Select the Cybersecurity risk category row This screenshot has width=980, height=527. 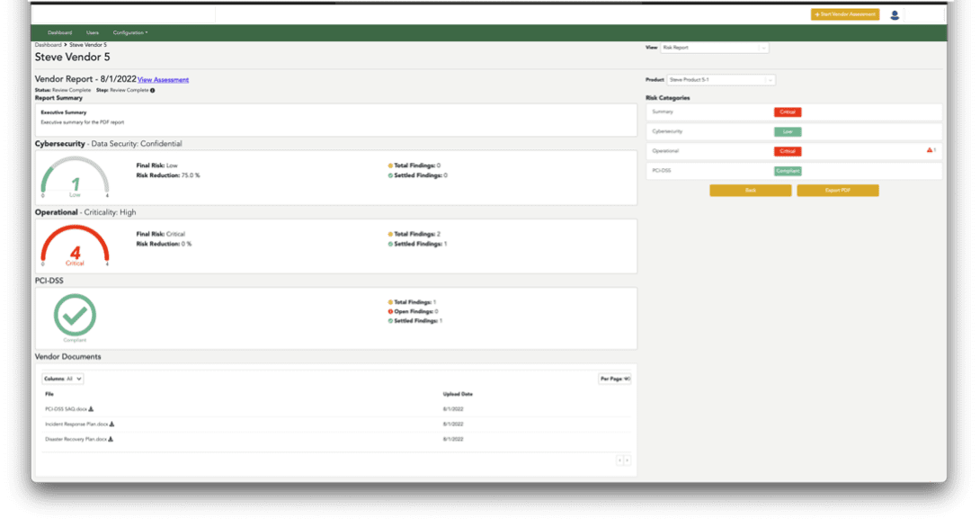tap(794, 131)
